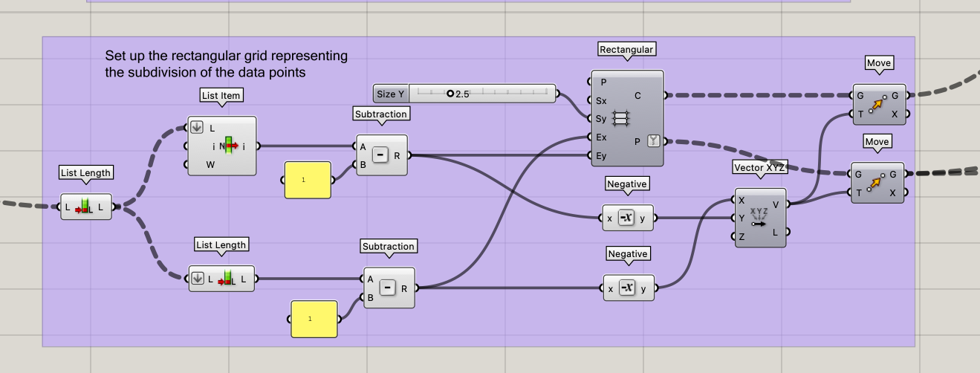Click the upper Move component arrow icon
Viewport: 980px width, 373px height.
coord(878,106)
